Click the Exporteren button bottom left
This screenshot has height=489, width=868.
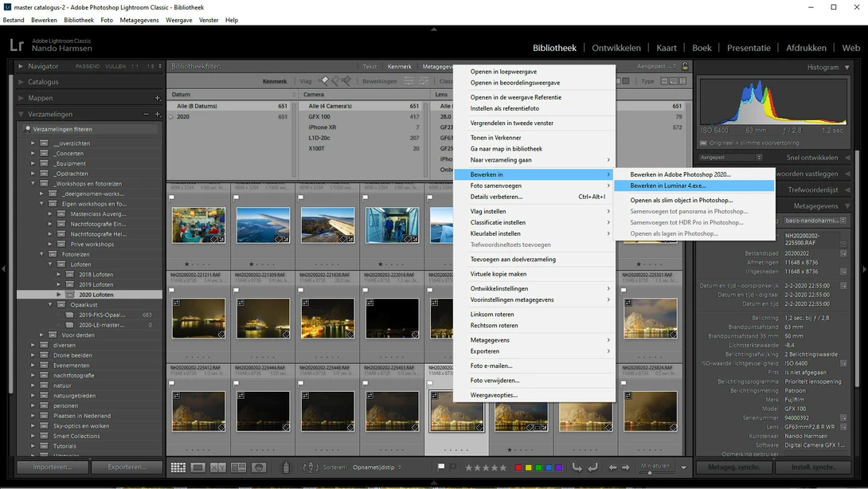click(127, 467)
